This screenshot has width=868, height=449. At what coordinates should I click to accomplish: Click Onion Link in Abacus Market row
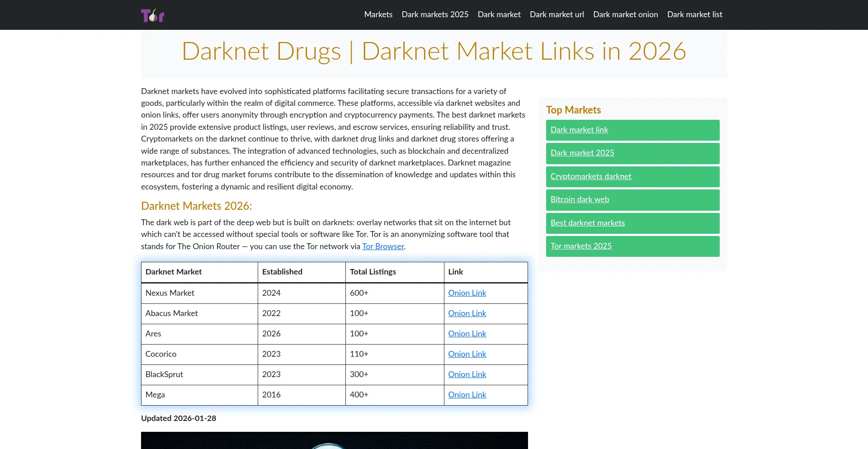pyautogui.click(x=467, y=313)
